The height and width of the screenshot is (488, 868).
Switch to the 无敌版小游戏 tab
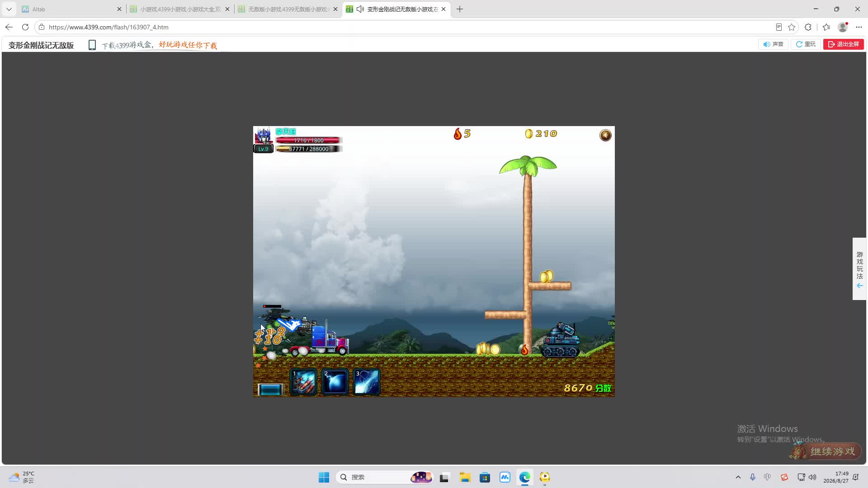(288, 9)
